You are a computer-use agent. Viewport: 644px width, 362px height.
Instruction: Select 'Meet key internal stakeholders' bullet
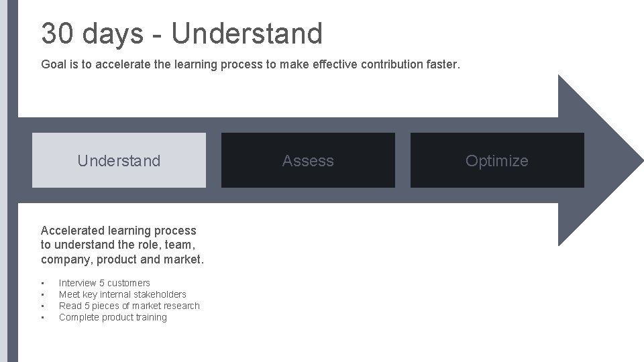tap(122, 294)
